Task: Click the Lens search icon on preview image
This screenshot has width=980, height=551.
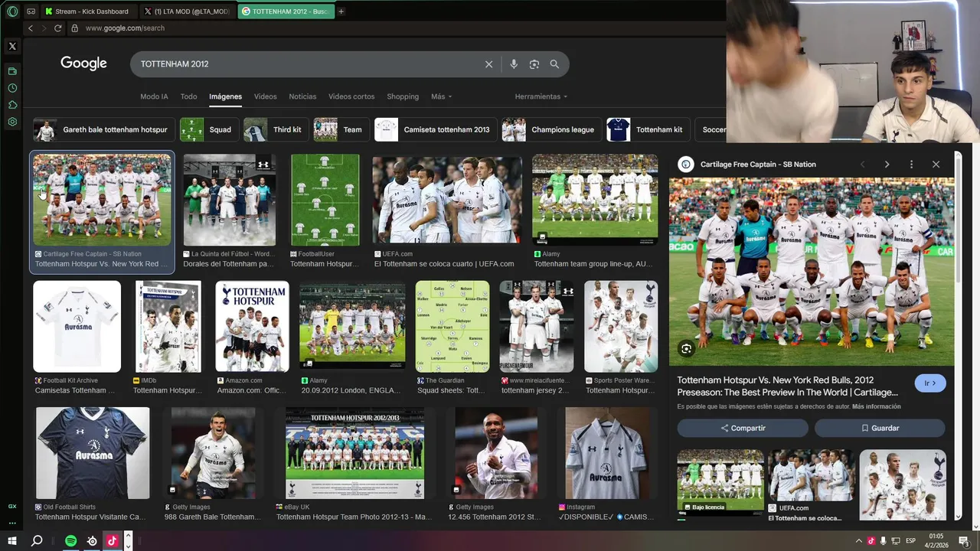Action: tap(686, 349)
